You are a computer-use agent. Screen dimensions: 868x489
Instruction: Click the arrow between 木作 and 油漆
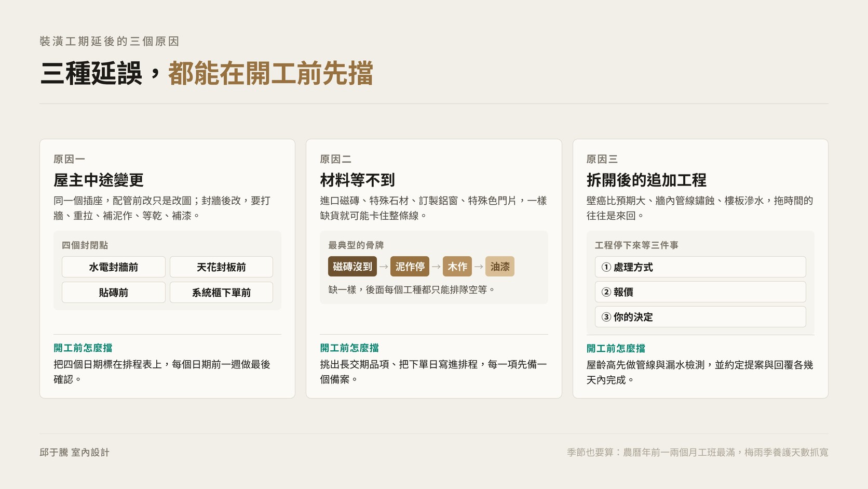(x=479, y=267)
